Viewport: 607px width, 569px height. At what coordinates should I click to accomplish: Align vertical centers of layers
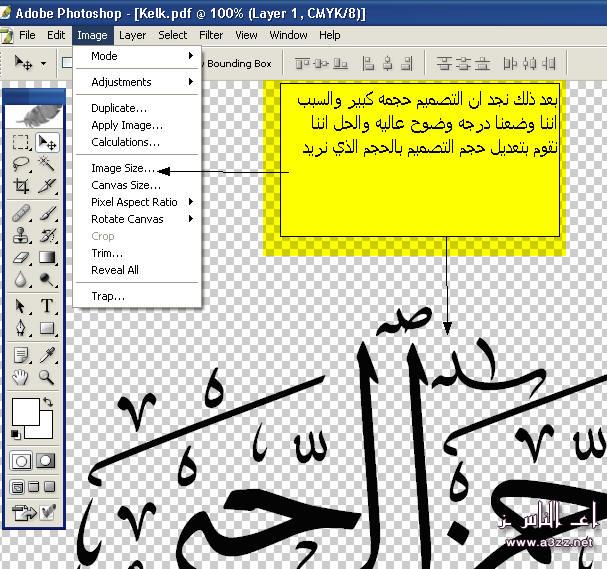pos(321,63)
